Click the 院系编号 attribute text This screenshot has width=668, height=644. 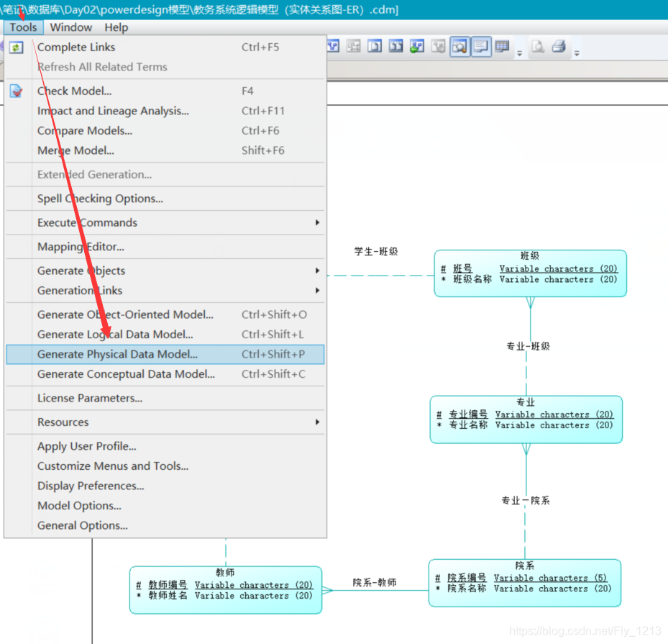click(x=467, y=578)
